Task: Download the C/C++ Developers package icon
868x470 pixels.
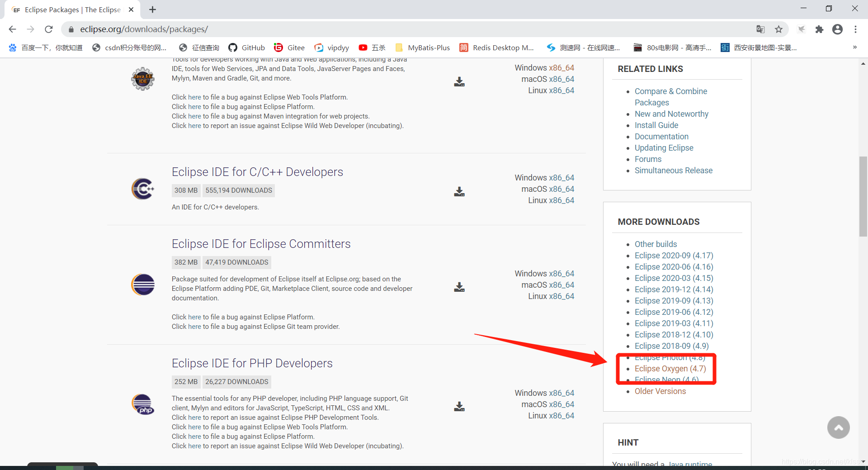Action: click(459, 192)
